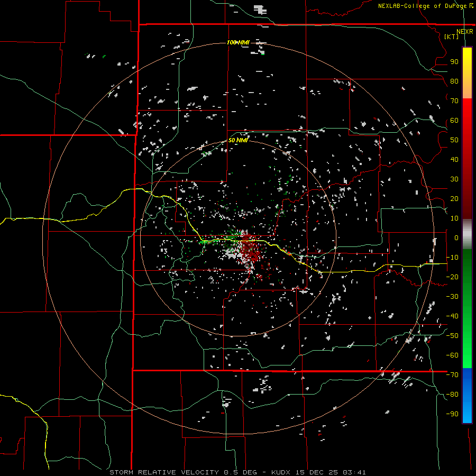Image resolution: width=476 pixels, height=476 pixels.
Task: Click the "100 NMI" range ring label
Action: pyautogui.click(x=238, y=42)
